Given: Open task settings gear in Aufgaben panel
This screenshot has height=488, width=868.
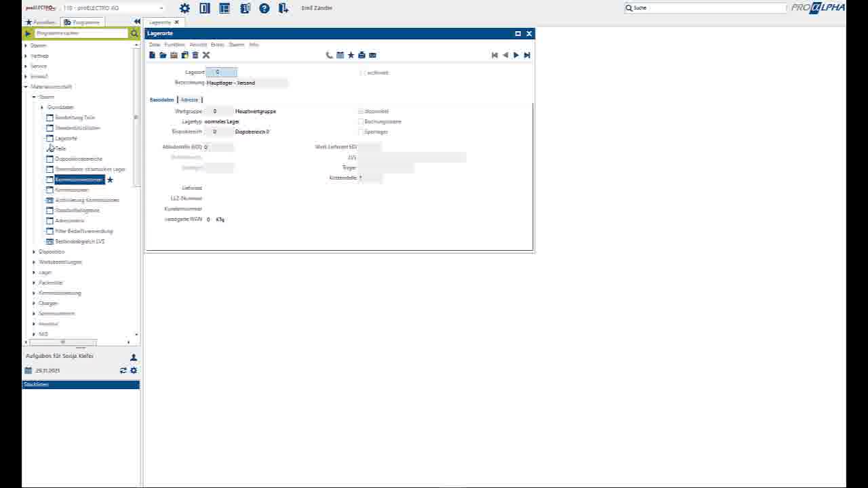Looking at the screenshot, I should pos(134,371).
